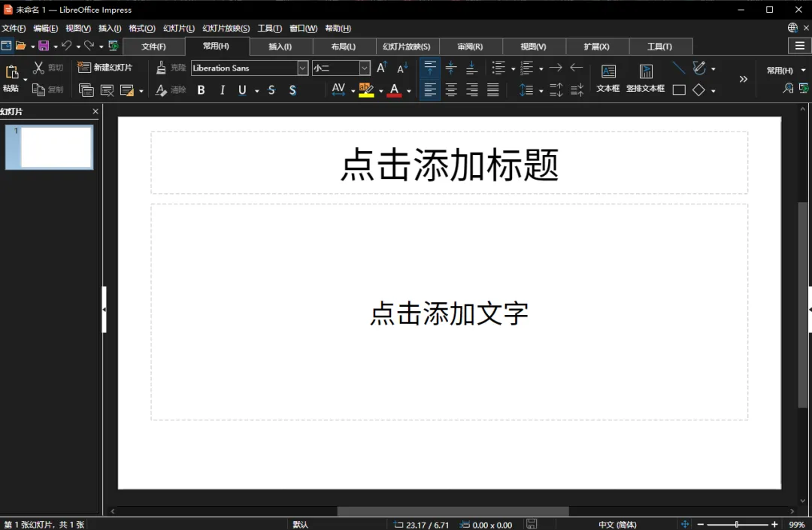Toggle Underline formatting

tap(242, 90)
